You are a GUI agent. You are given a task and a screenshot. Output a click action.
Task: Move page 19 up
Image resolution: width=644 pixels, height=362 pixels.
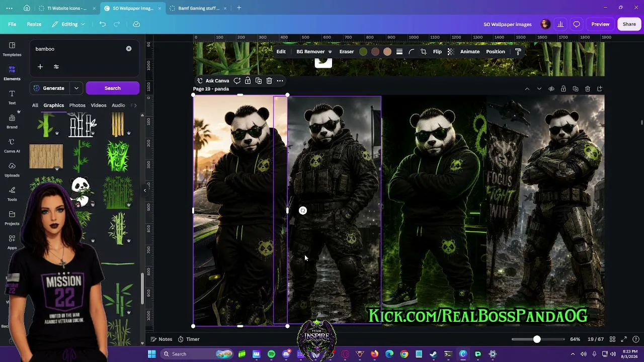click(527, 89)
